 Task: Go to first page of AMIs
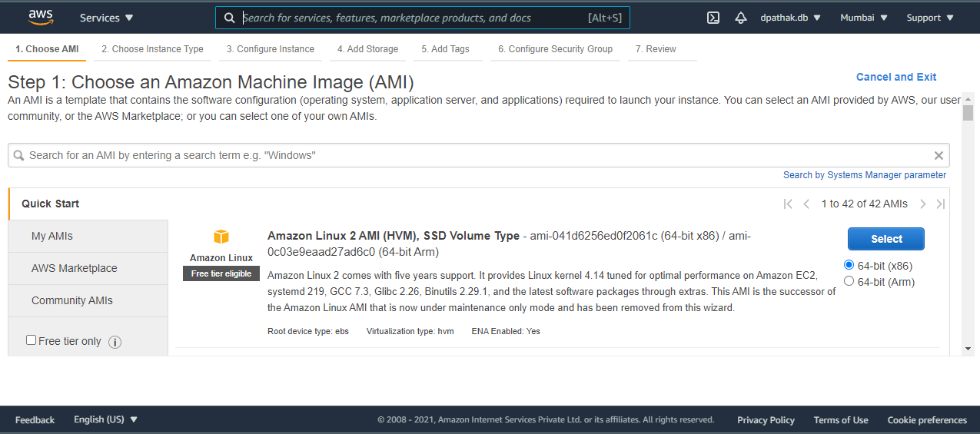tap(788, 204)
